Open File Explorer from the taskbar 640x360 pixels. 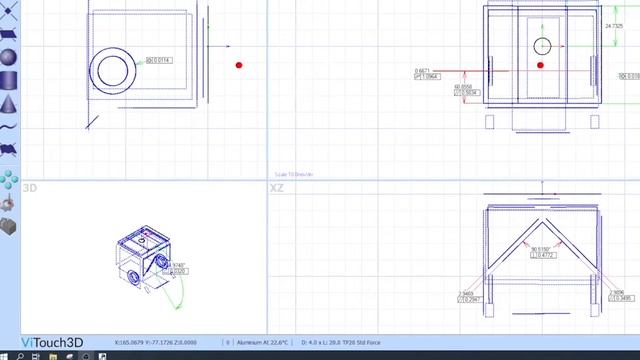tap(53, 356)
